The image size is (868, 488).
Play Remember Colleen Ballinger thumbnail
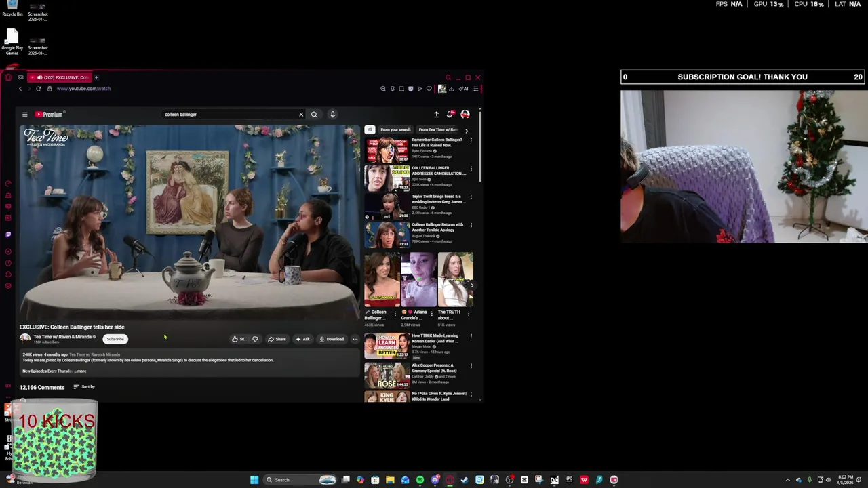pyautogui.click(x=387, y=150)
